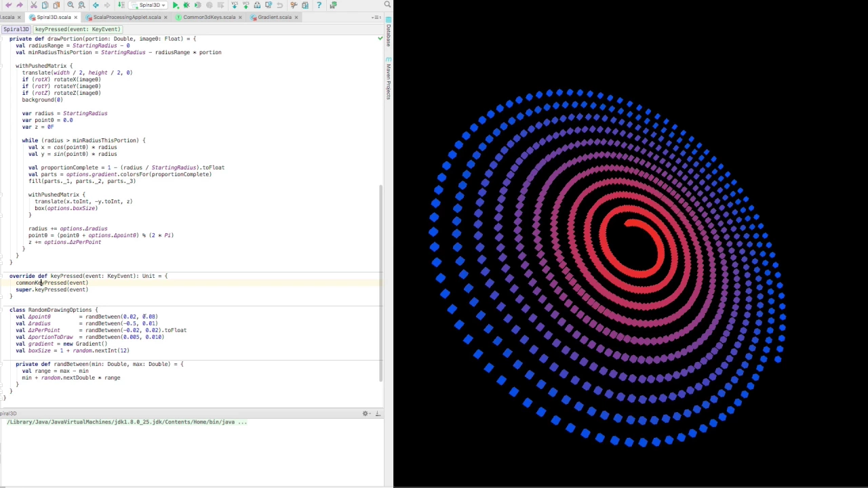Run Spiral3D with the green play button
This screenshot has height=488, width=868.
click(176, 5)
